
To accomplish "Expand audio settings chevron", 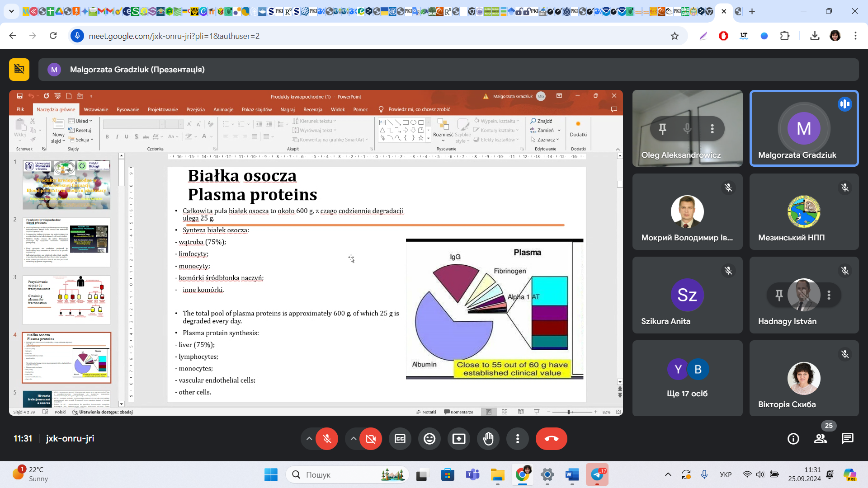I will tap(309, 439).
